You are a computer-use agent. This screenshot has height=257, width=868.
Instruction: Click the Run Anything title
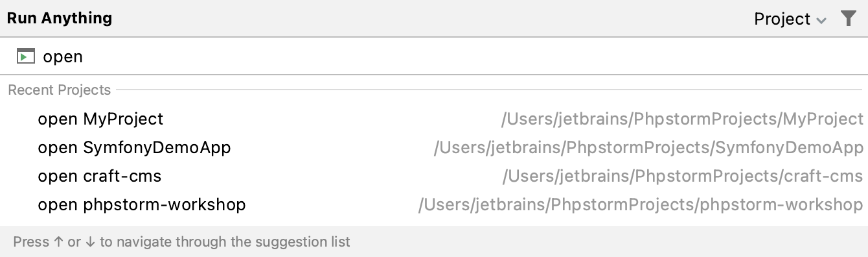(x=60, y=18)
